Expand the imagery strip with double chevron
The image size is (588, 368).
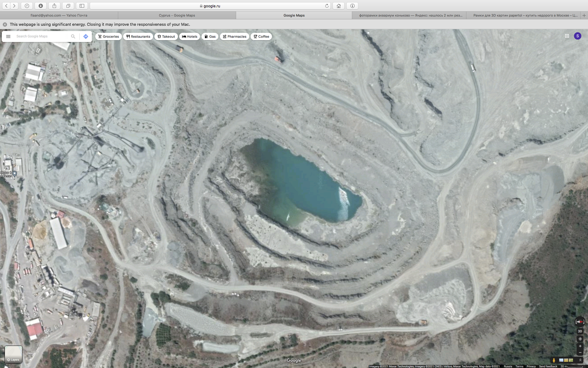(x=580, y=360)
